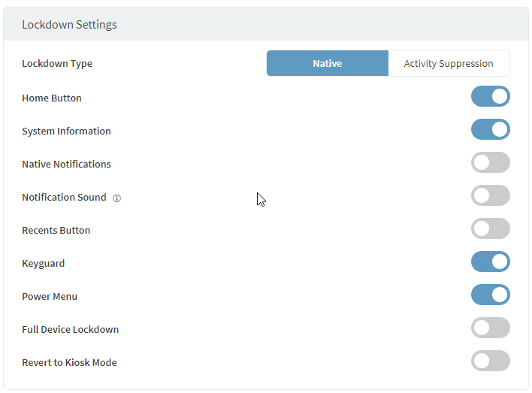Screen dimensions: 532x393
Task: Enable Full Device Lockdown
Action: (x=490, y=328)
